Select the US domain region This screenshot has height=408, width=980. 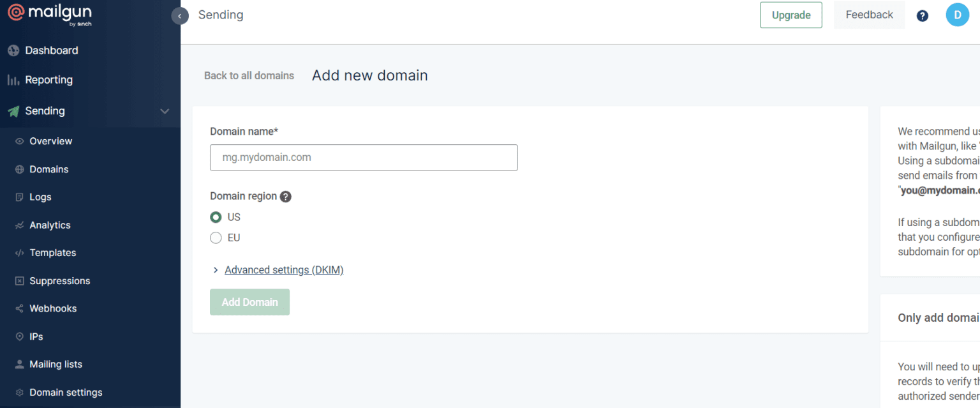pos(216,217)
